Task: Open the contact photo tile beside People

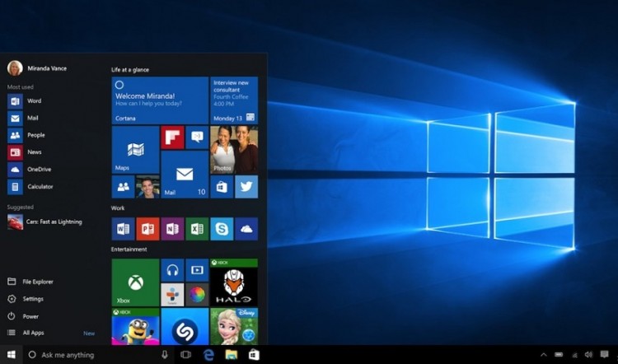Action: tap(147, 187)
